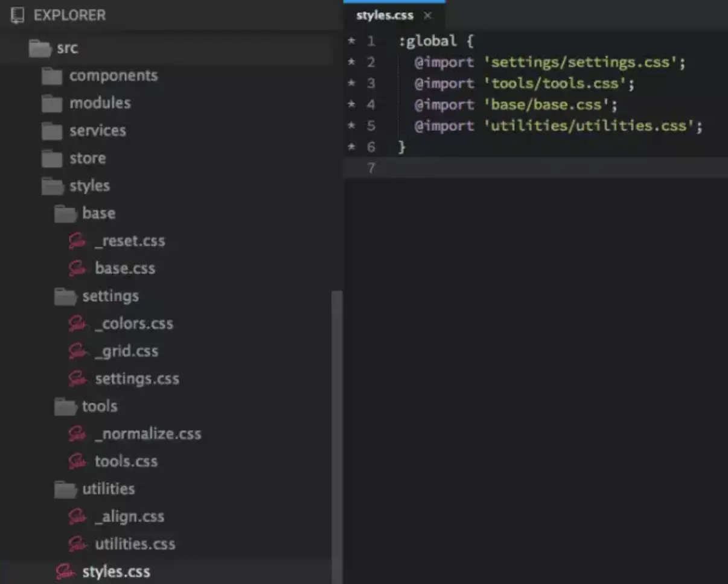Open the base.css file
Image resolution: width=728 pixels, height=584 pixels.
(125, 268)
